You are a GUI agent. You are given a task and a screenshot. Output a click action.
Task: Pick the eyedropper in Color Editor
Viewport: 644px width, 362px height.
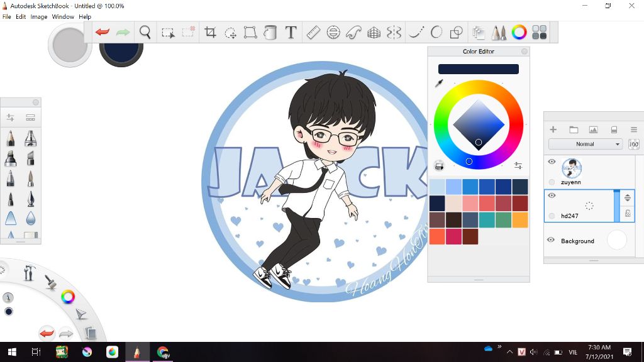[439, 84]
